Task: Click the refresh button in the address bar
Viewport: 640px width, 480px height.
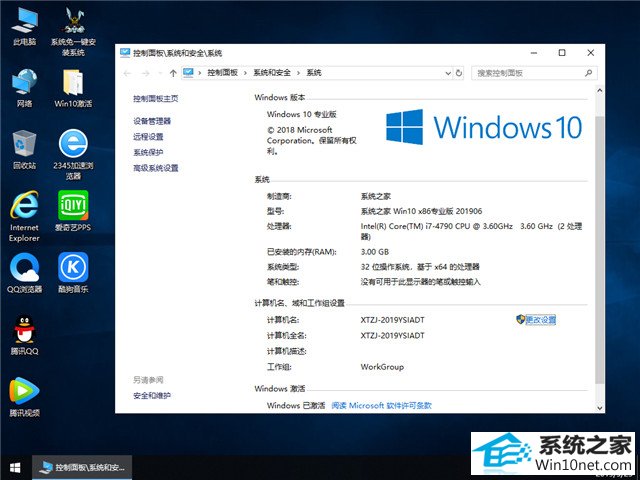Action: 459,73
